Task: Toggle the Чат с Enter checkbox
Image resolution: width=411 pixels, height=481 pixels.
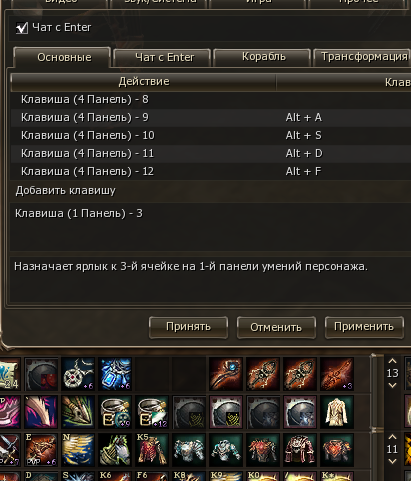Action: tap(22, 28)
